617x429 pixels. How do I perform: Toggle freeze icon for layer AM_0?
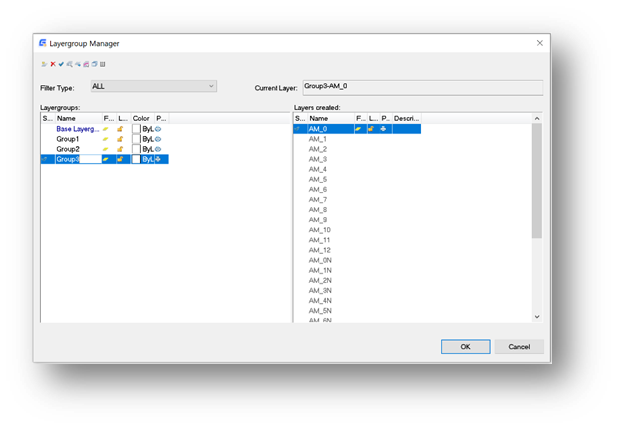pyautogui.click(x=358, y=129)
